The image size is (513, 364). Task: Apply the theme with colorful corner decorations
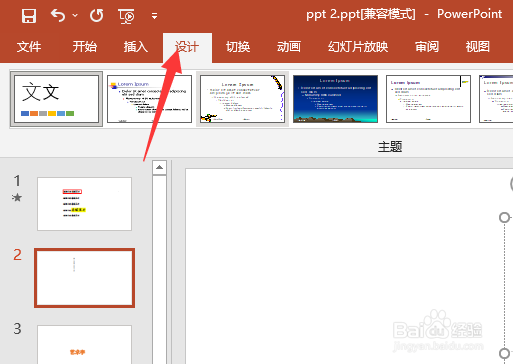click(x=242, y=99)
